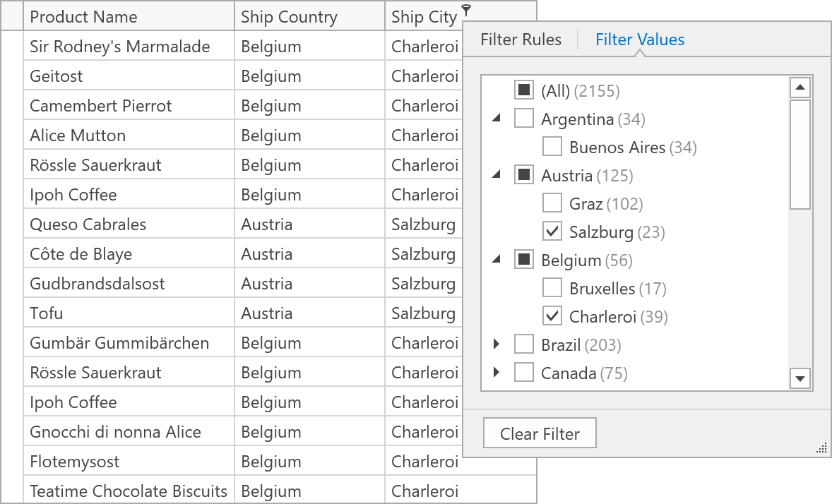Collapse the Argentina tree node
This screenshot has height=504, width=832.
tap(497, 119)
